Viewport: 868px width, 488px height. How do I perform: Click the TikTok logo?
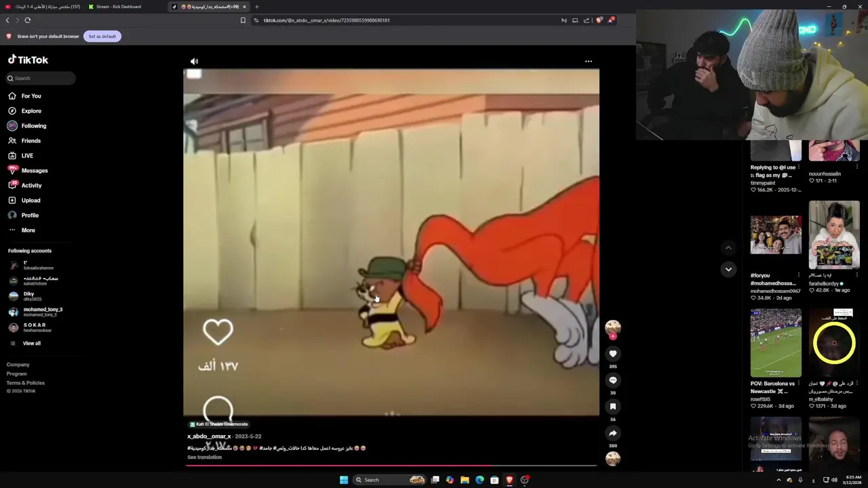(28, 60)
